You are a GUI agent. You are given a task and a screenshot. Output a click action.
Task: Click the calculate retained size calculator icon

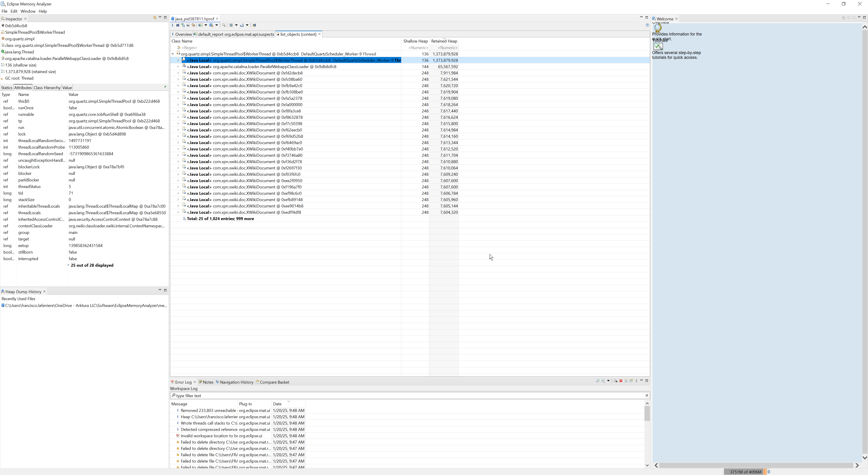[x=231, y=25]
